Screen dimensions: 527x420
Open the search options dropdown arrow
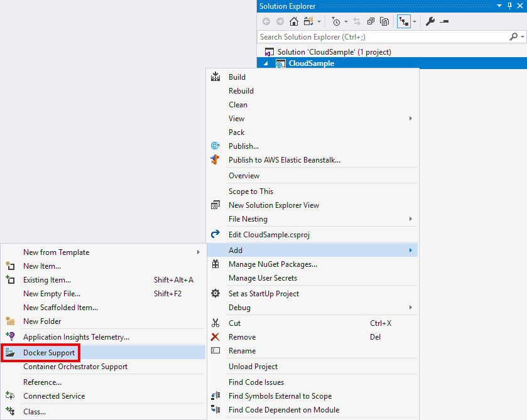(x=523, y=36)
